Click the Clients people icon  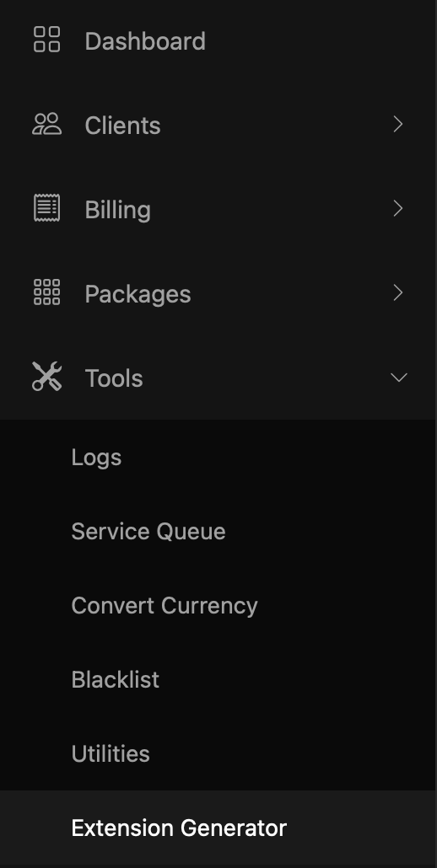47,124
